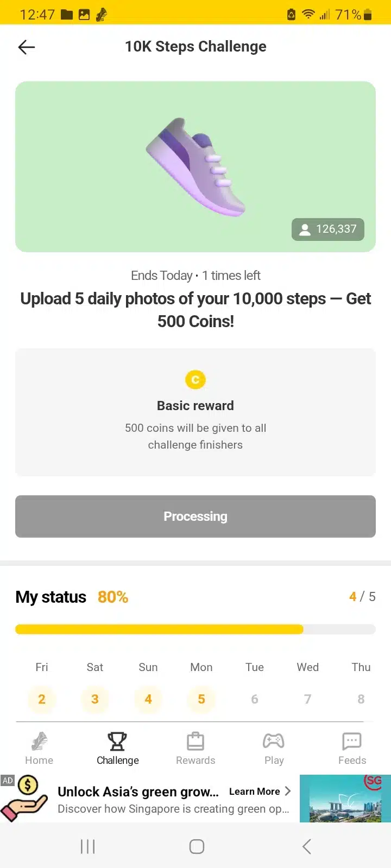Select Saturday day 3 marker
The width and height of the screenshot is (391, 868).
point(95,699)
